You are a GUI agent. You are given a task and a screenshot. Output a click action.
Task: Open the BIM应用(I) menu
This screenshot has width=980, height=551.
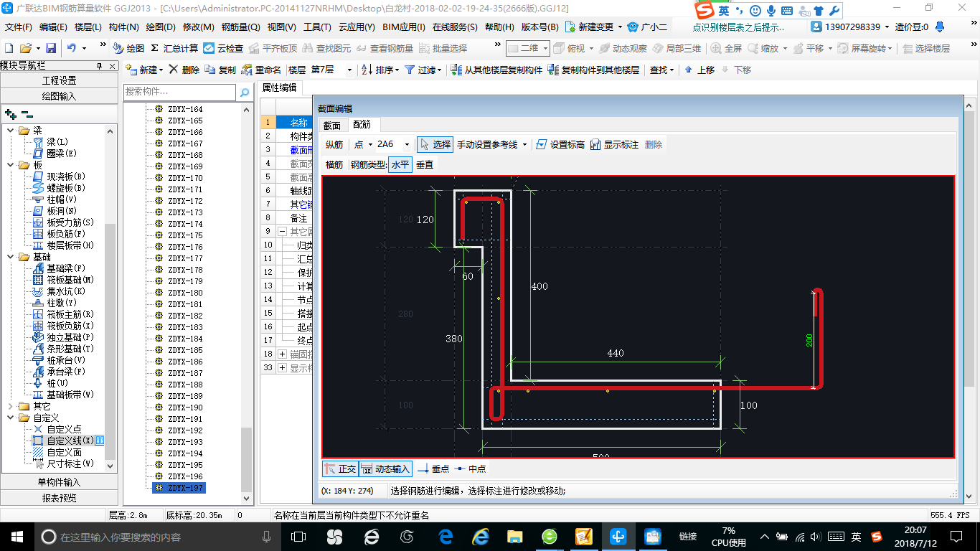click(404, 27)
